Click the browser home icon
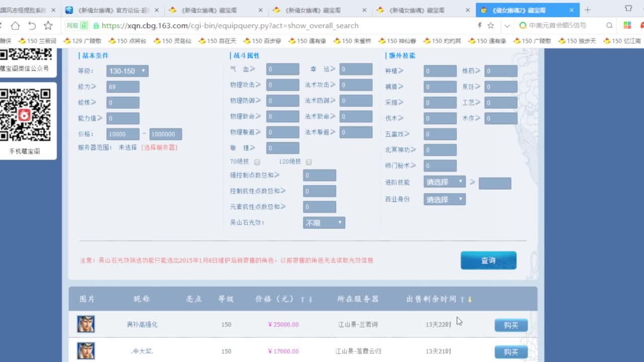 16,26
